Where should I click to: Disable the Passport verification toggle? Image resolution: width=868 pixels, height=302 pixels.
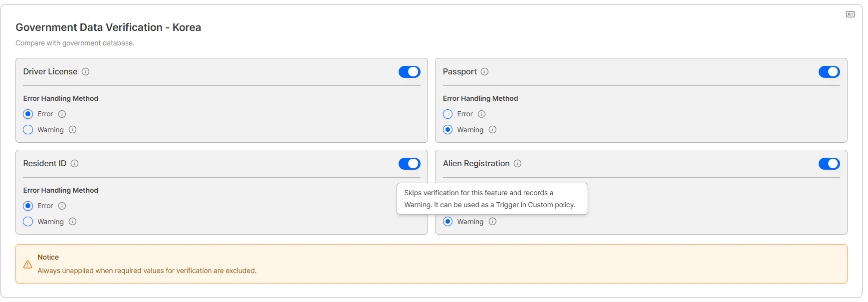pos(829,72)
